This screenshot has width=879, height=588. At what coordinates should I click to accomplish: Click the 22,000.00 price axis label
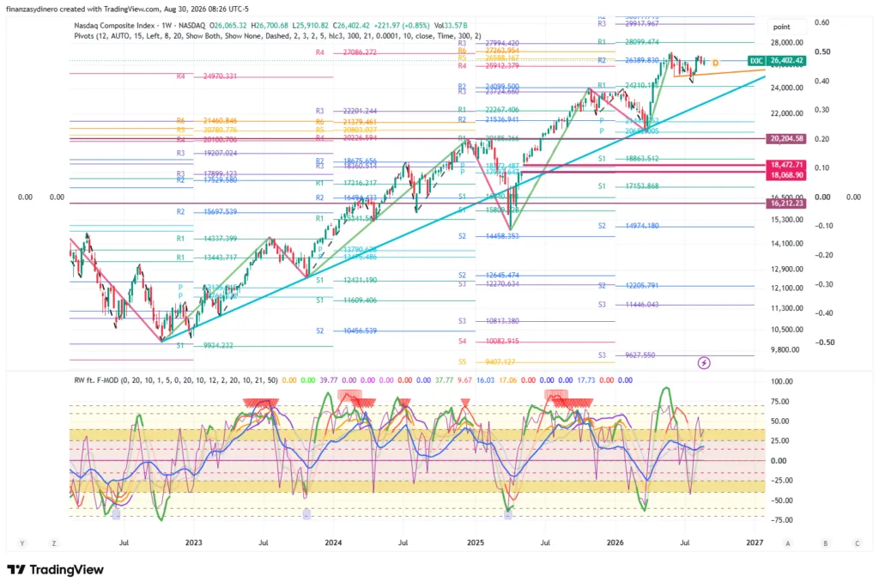click(786, 114)
